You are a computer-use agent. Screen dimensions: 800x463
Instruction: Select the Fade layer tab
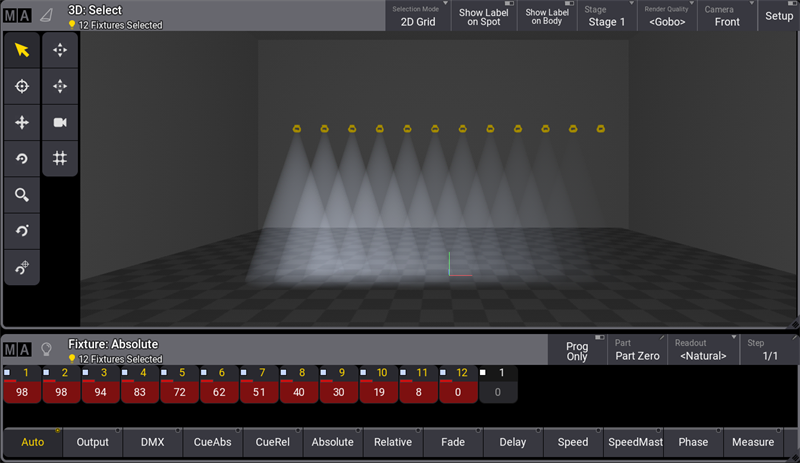452,442
